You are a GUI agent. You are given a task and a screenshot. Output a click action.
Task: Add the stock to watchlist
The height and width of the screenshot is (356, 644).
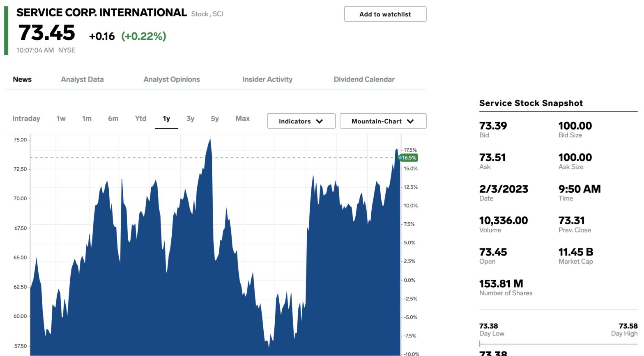click(x=385, y=14)
